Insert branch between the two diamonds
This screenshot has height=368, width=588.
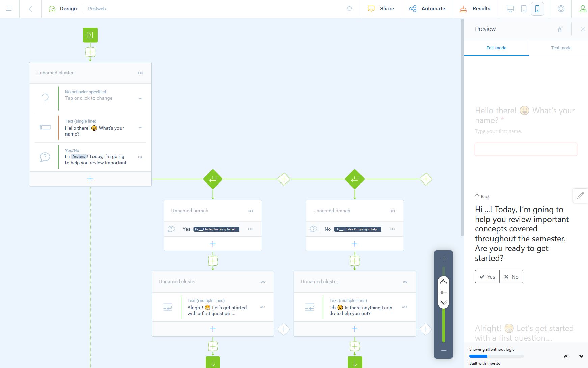tap(284, 179)
